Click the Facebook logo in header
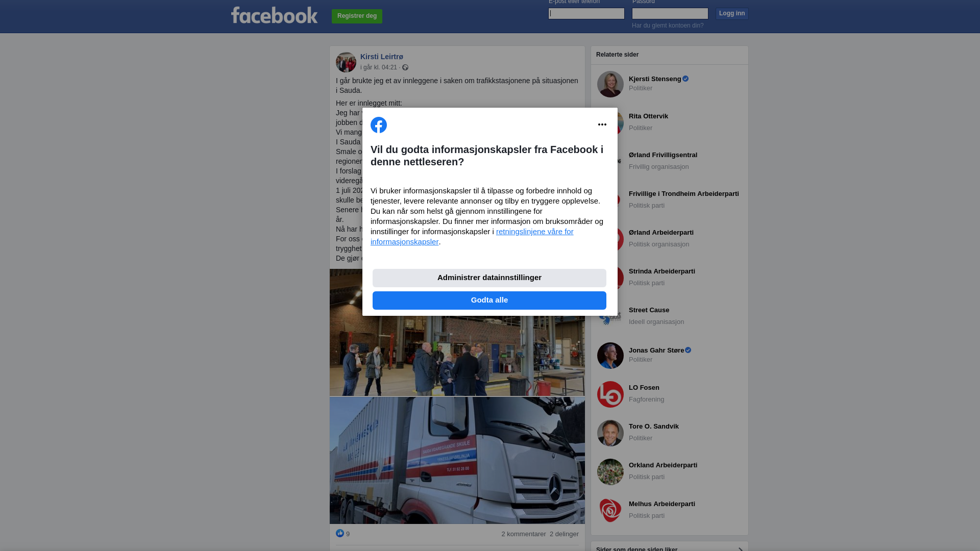Image resolution: width=980 pixels, height=551 pixels. pyautogui.click(x=274, y=15)
